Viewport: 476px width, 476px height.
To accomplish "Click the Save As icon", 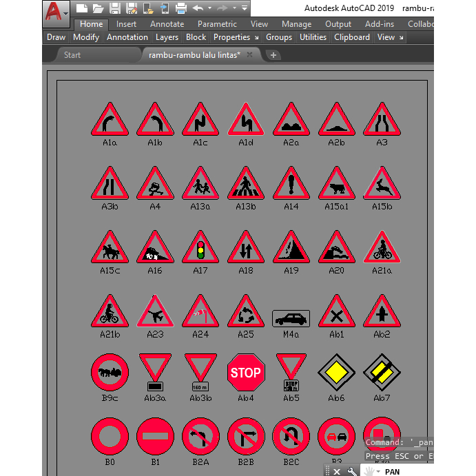I will pos(132,8).
